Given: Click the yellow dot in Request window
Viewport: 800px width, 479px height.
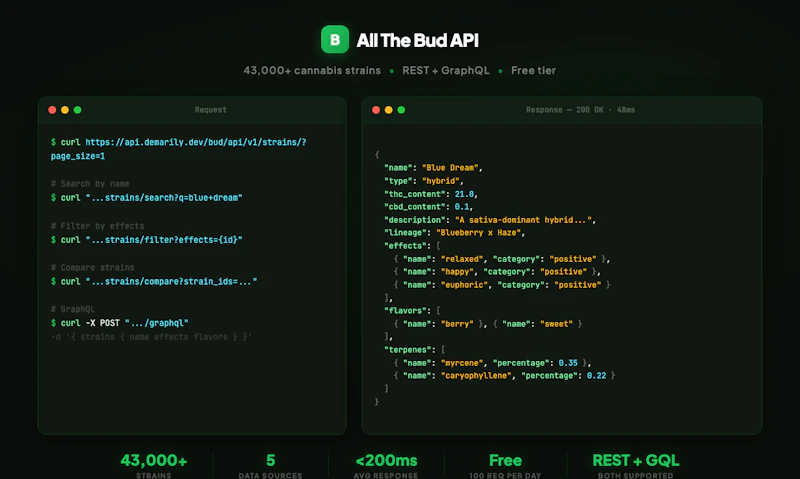Looking at the screenshot, I should tap(65, 110).
